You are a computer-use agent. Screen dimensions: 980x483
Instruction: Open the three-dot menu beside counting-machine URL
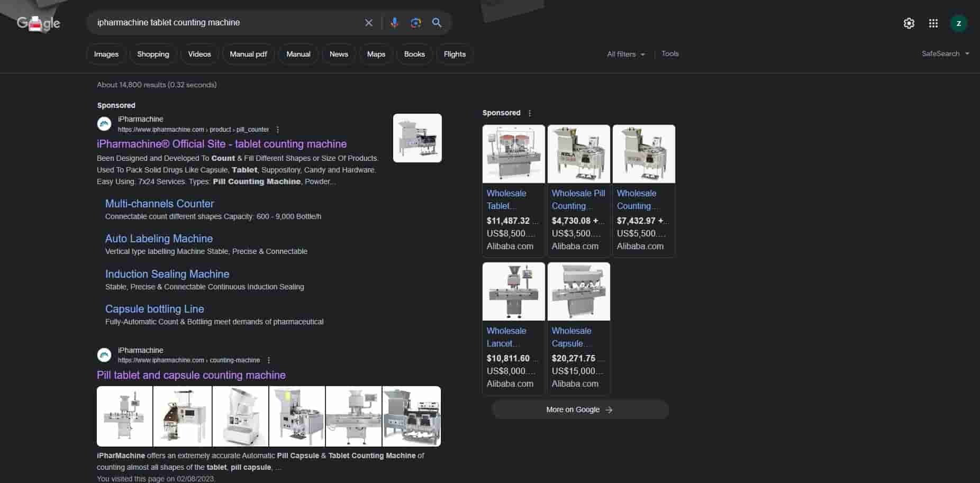pyautogui.click(x=269, y=360)
